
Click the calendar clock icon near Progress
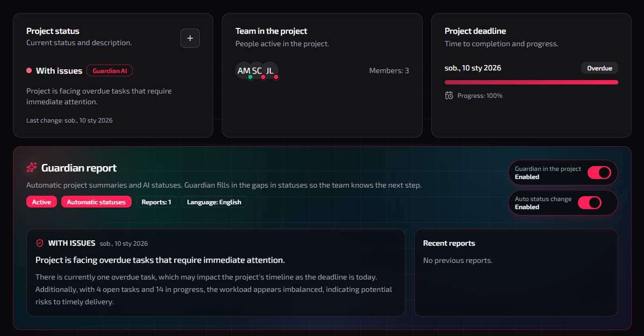click(449, 95)
